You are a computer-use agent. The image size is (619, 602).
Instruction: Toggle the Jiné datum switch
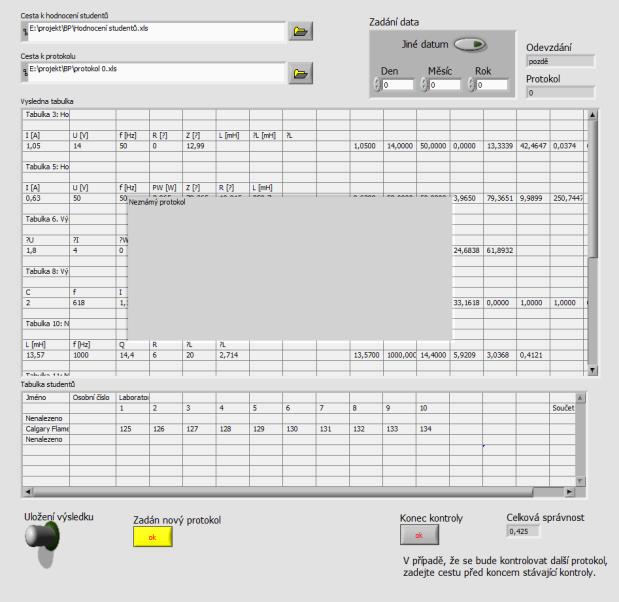click(470, 44)
